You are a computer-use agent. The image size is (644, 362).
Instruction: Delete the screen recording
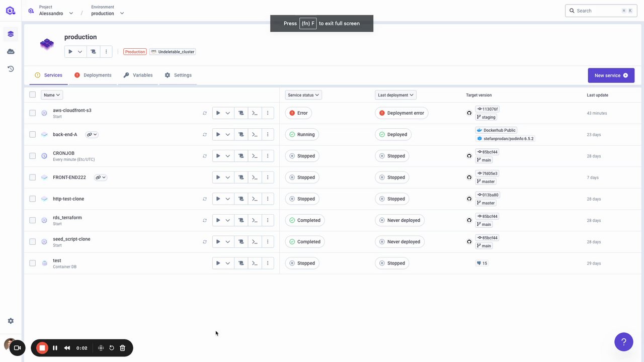coord(122,348)
